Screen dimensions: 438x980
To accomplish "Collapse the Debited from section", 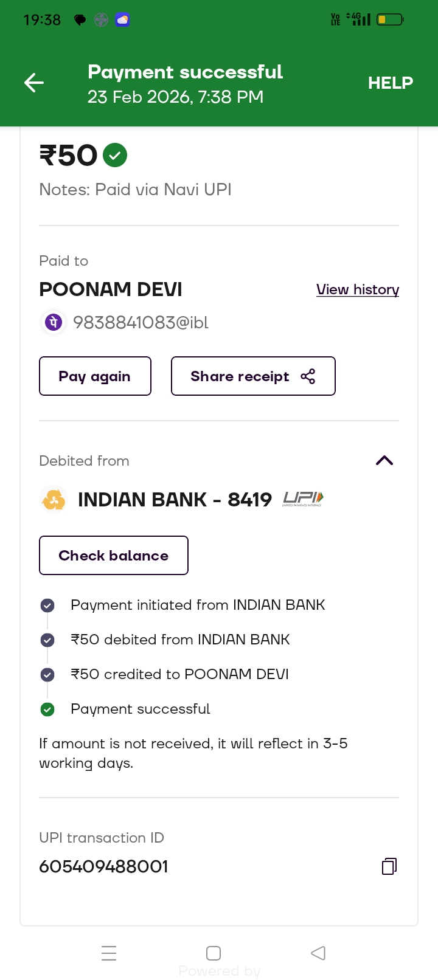I will coord(384,461).
